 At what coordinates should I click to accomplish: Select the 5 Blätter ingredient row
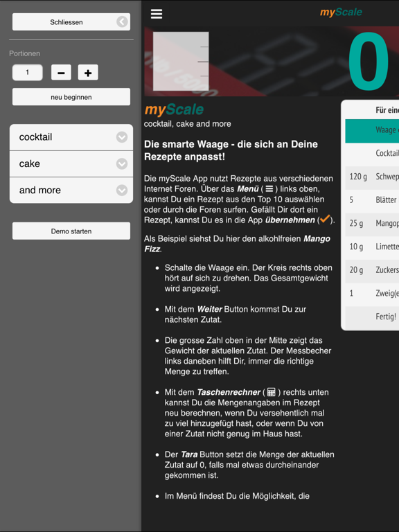(x=372, y=201)
